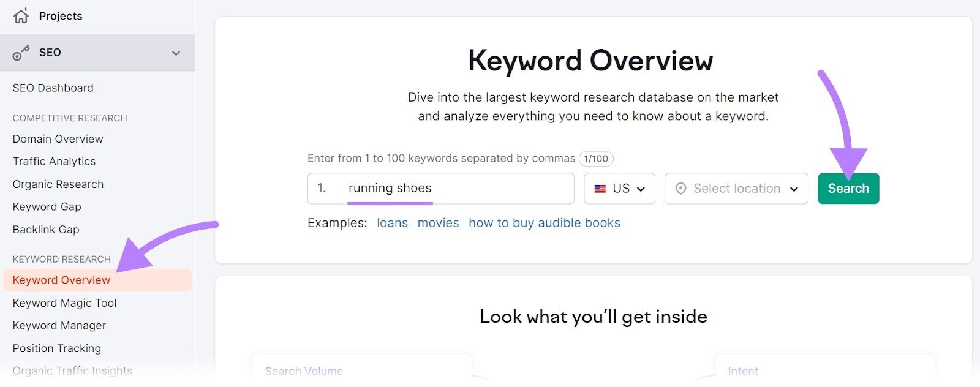Try the 'how to buy audible books' example
This screenshot has width=980, height=387.
(544, 224)
